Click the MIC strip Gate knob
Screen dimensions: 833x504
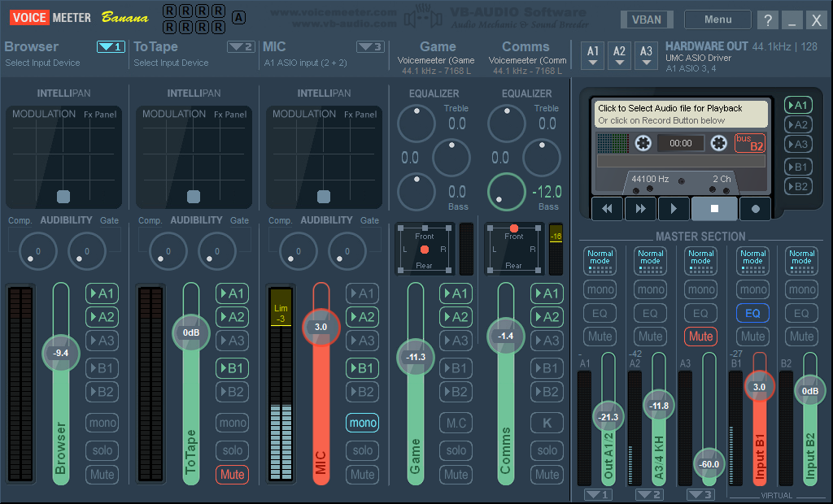pos(347,251)
